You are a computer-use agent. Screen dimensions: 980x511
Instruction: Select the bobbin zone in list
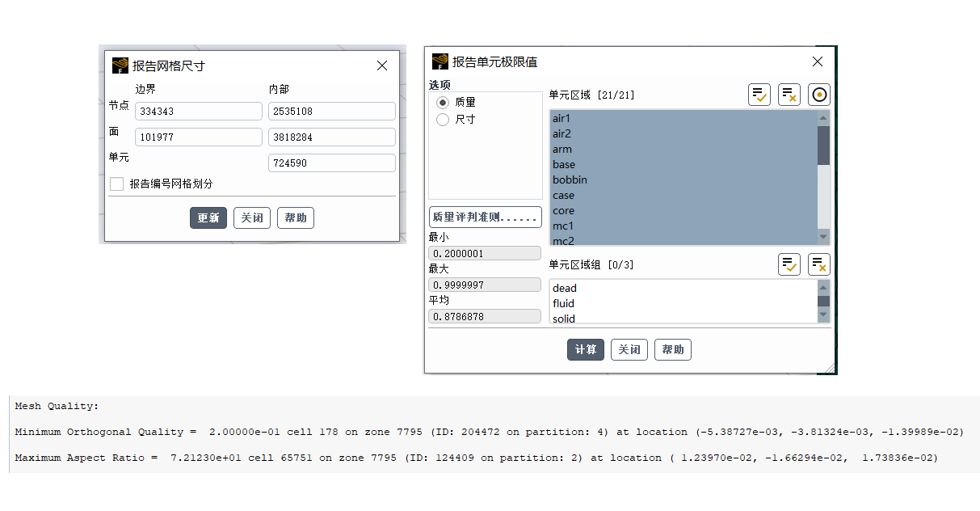coord(570,179)
